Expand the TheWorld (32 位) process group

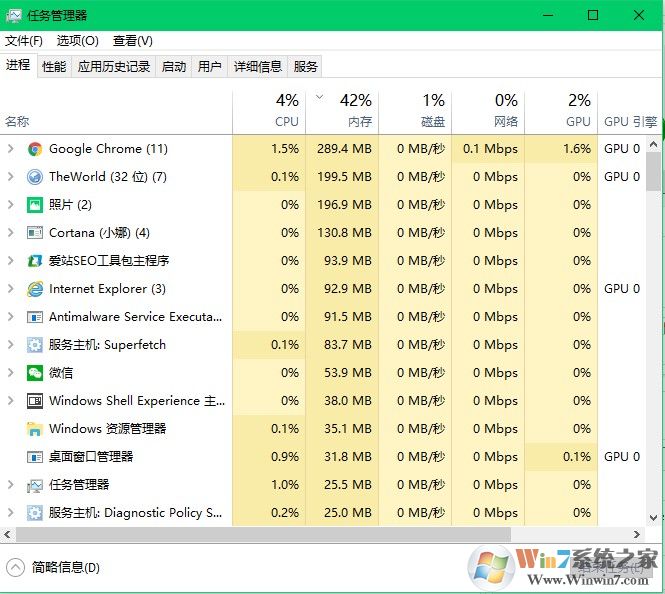point(11,177)
